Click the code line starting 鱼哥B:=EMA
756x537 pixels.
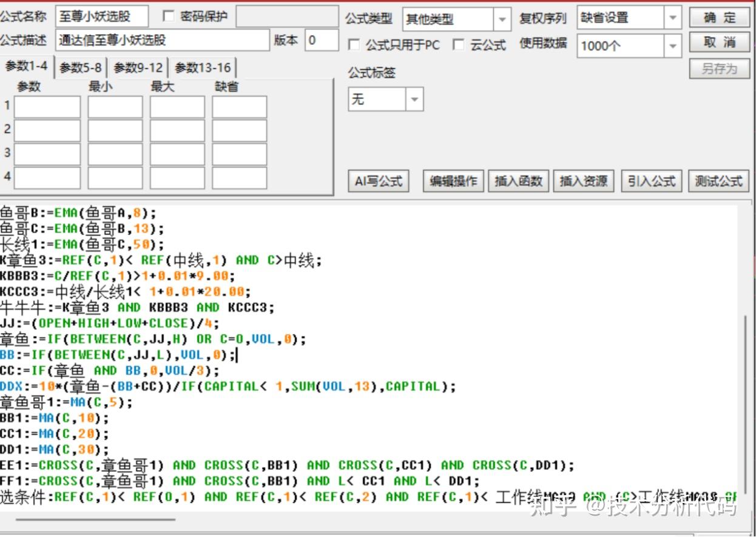pos(78,213)
